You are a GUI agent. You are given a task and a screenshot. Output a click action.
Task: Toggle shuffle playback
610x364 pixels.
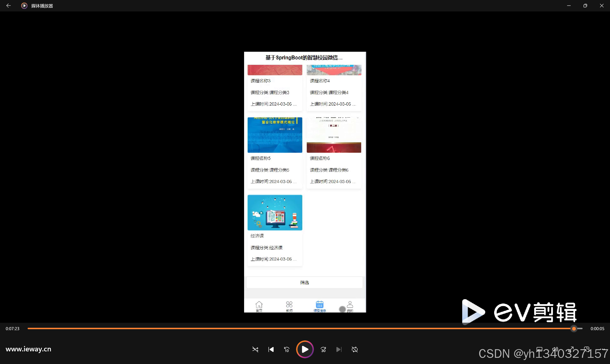(x=255, y=349)
